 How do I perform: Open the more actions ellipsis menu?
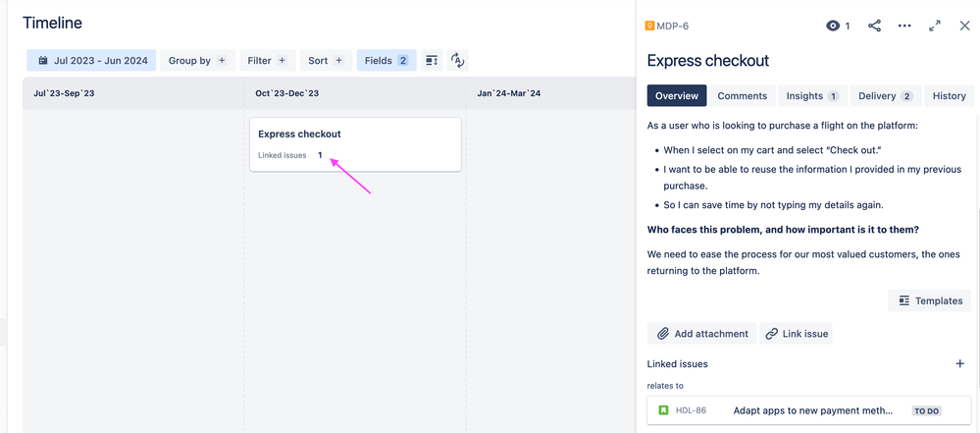[x=904, y=26]
